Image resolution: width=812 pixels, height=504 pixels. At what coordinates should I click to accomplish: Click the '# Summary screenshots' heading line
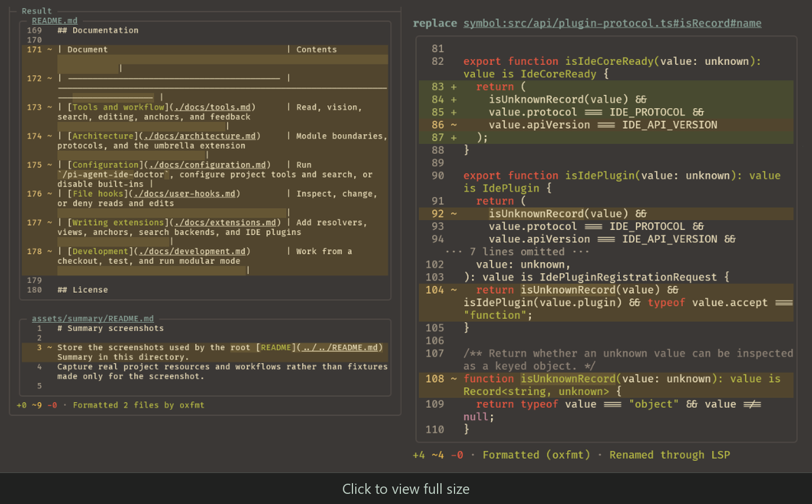pos(111,328)
